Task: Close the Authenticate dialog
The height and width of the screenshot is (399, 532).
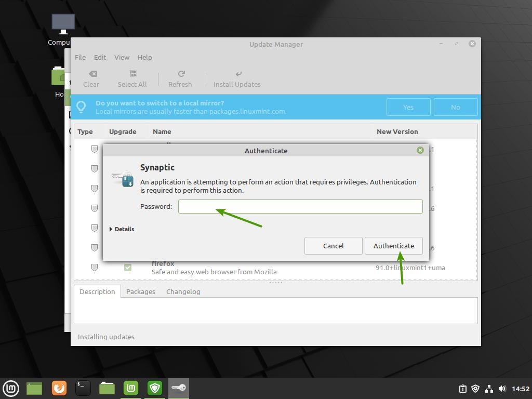Action: coord(420,150)
